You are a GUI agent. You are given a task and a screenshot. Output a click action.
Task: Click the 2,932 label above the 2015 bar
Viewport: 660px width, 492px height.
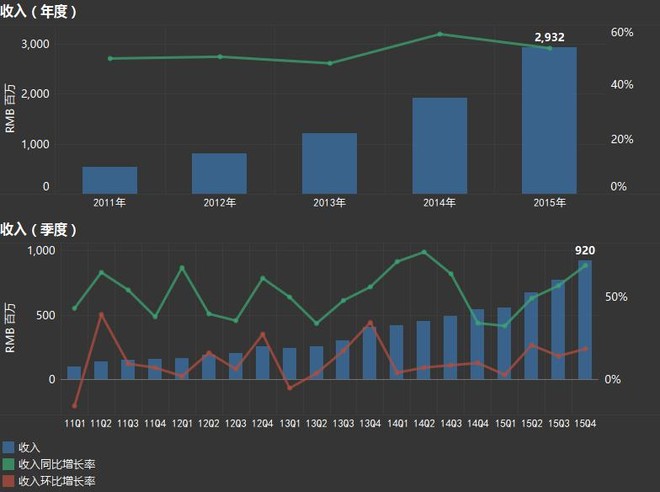(549, 37)
